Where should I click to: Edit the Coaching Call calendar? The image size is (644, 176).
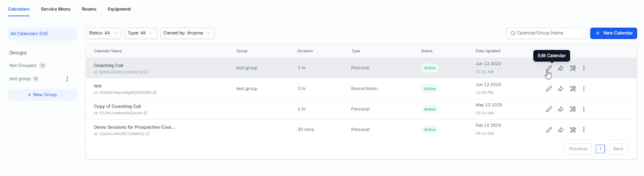[549, 68]
